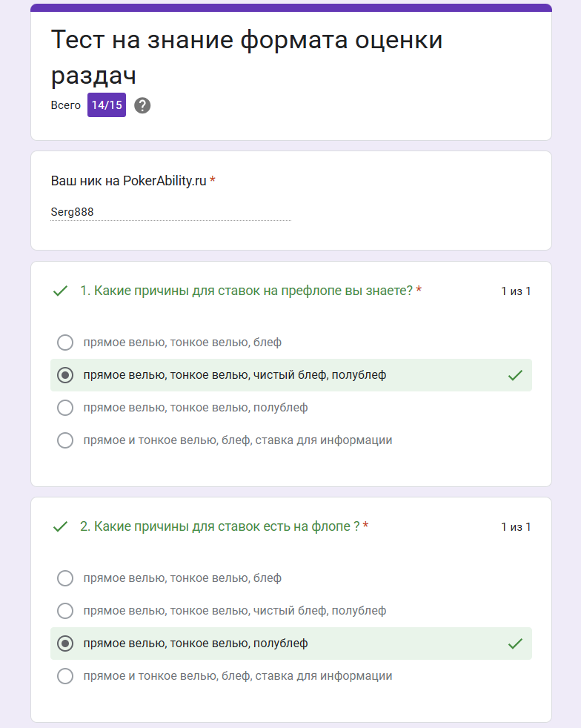Select 'прямое велью, тонкое велью, полублеф' in question 2
581x728 pixels.
(x=65, y=643)
